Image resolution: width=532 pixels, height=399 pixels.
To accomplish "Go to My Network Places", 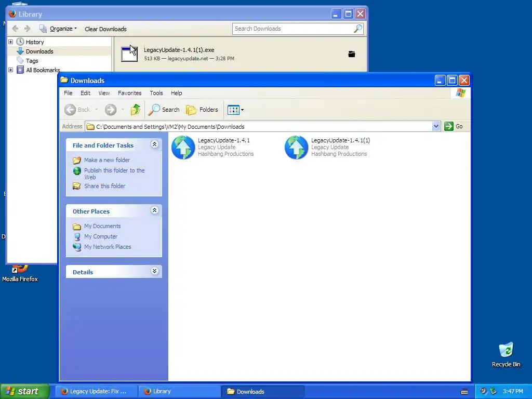I will tap(108, 247).
